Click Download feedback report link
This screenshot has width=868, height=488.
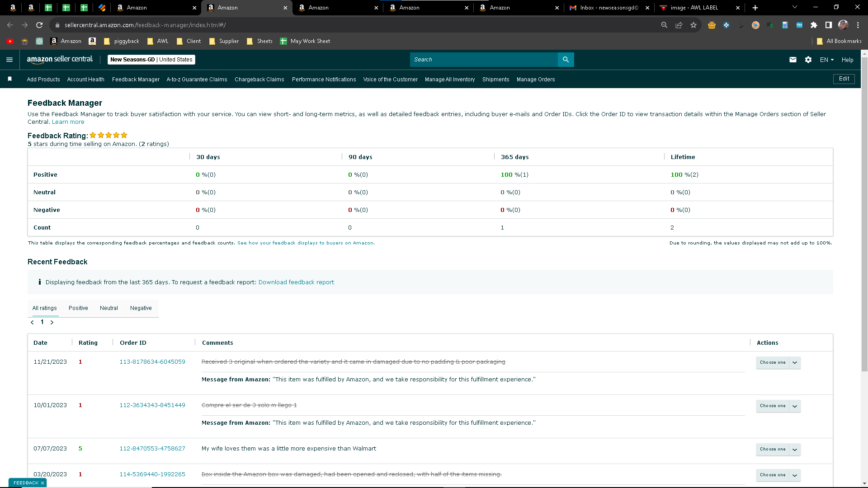pyautogui.click(x=296, y=282)
